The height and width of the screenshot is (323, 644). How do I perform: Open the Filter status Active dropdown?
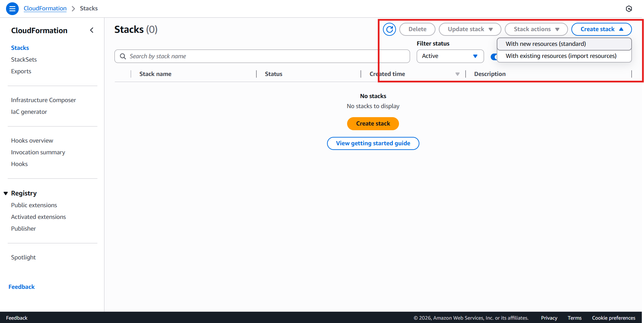click(x=450, y=56)
